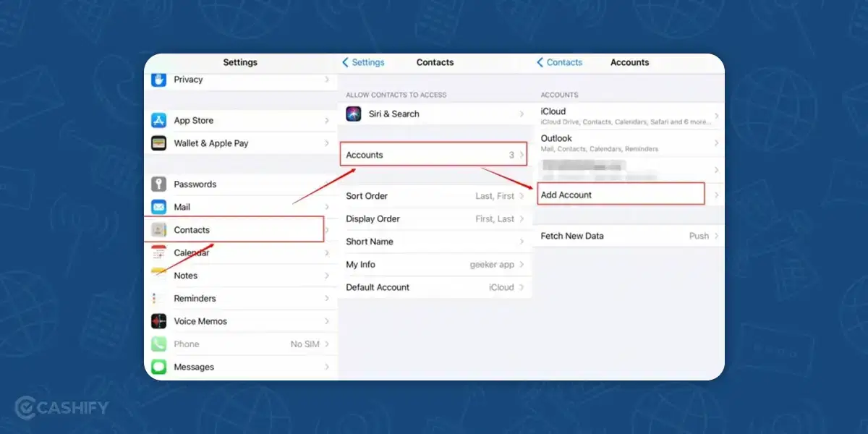Tap the chevron on the blurred account row

(716, 170)
